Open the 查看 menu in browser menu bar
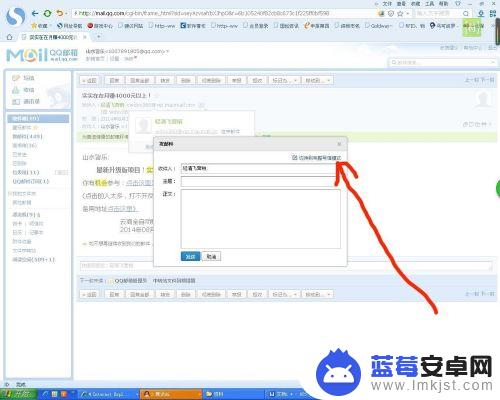This screenshot has width=500, height=400. (401, 4)
